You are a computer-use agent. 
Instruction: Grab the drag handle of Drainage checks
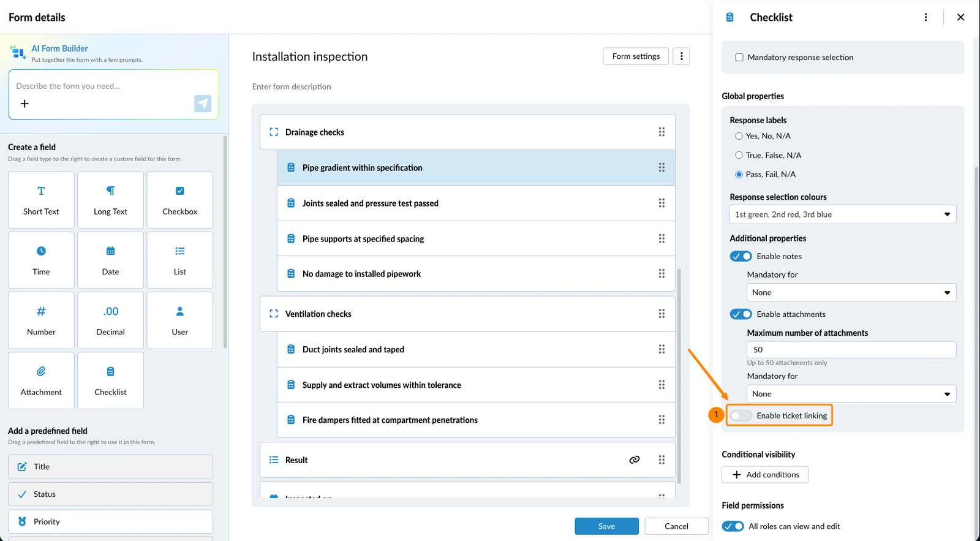click(661, 132)
